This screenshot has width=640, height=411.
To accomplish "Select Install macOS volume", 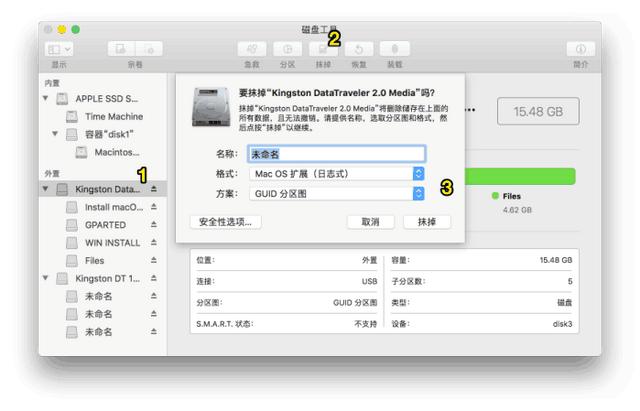I will 102,207.
